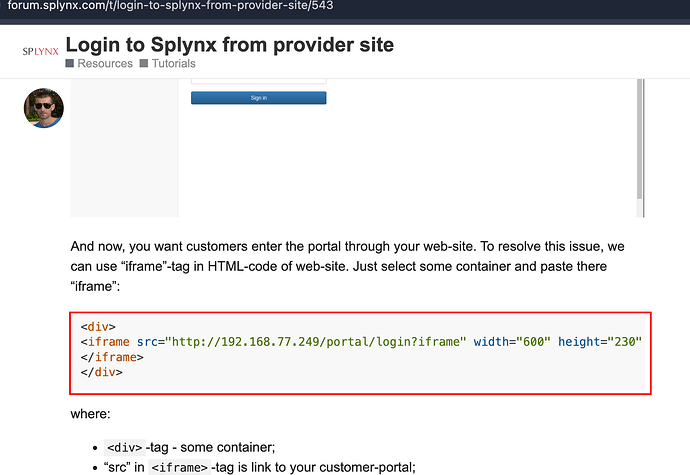Click the height="230" attribute in the code
This screenshot has height=475, width=690.
pyautogui.click(x=600, y=342)
